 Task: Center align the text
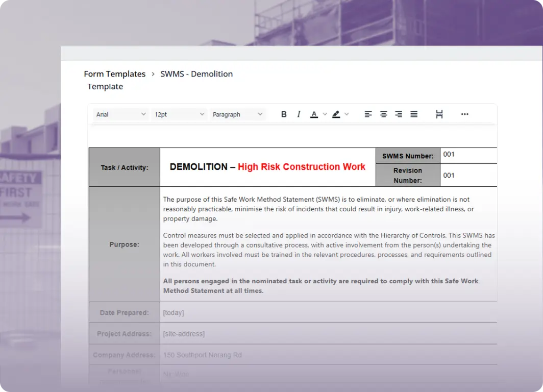pos(383,114)
